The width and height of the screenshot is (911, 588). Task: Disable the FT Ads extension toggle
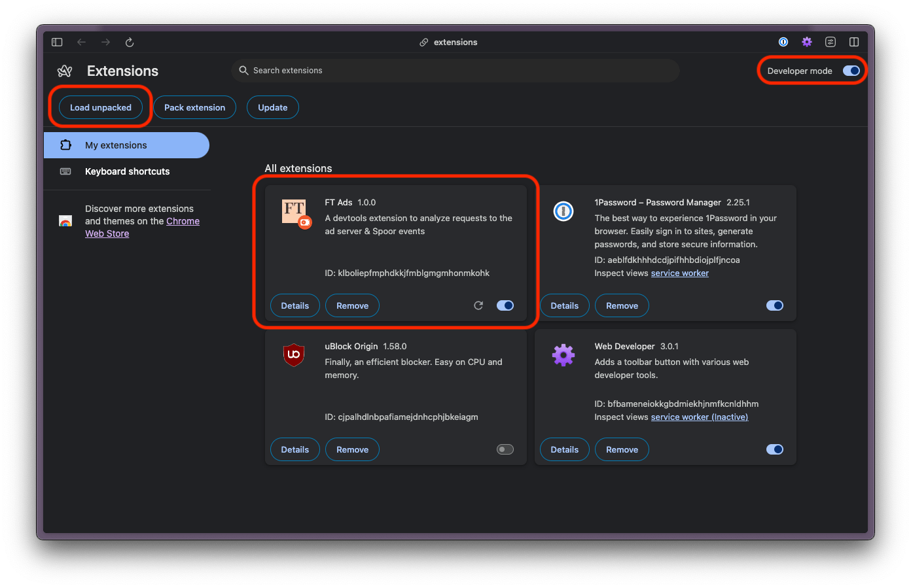(x=505, y=305)
